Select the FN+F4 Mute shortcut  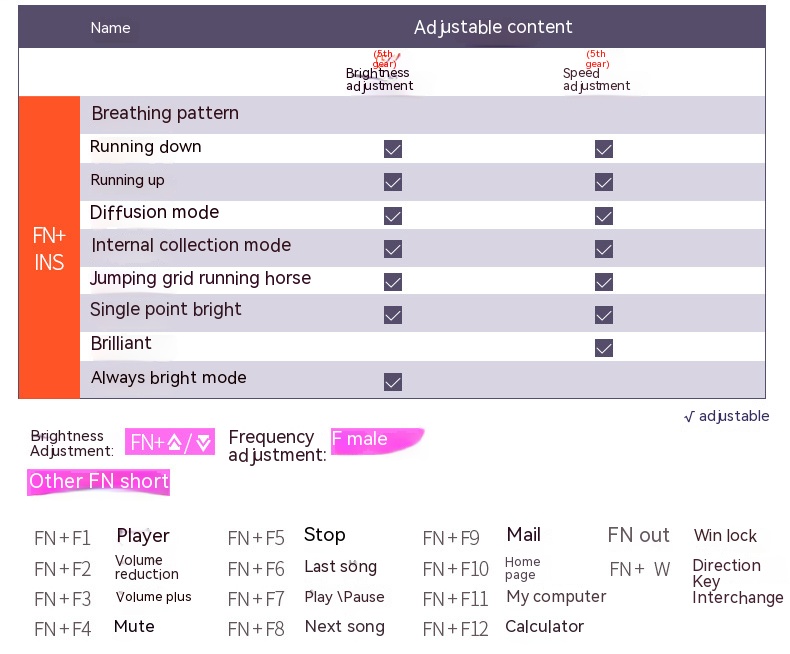(x=134, y=627)
